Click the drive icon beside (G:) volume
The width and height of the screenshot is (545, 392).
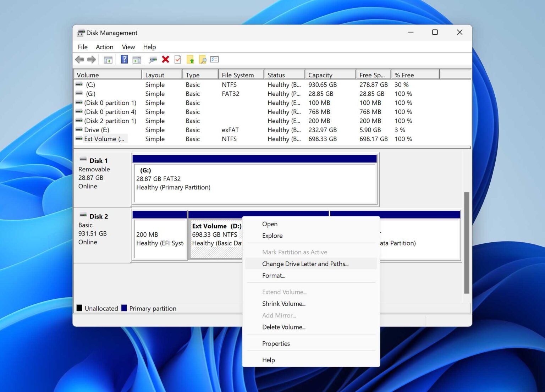click(79, 94)
